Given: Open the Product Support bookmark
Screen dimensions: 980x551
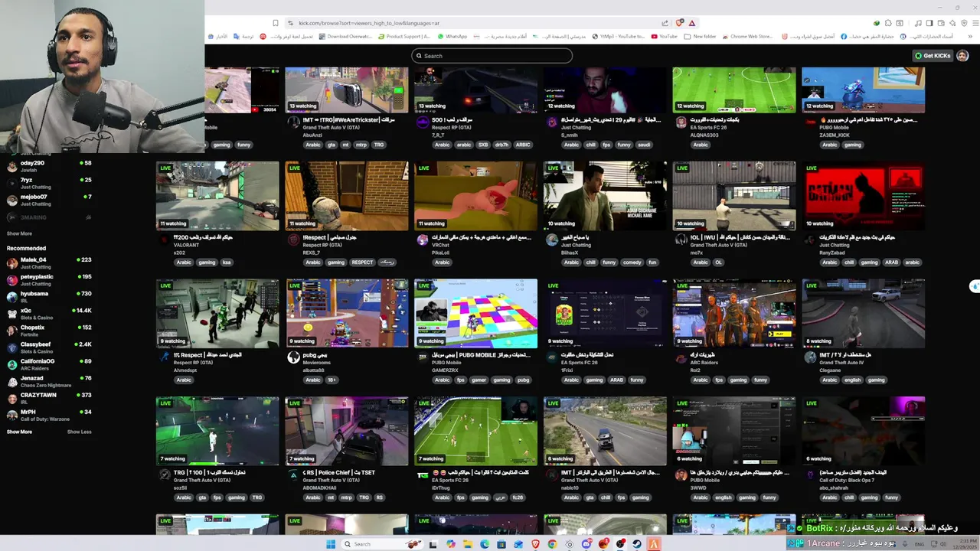Looking at the screenshot, I should click(404, 36).
